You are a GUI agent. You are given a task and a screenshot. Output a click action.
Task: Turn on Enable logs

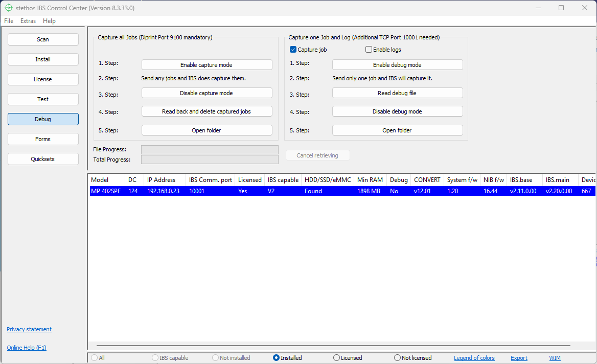click(x=369, y=49)
